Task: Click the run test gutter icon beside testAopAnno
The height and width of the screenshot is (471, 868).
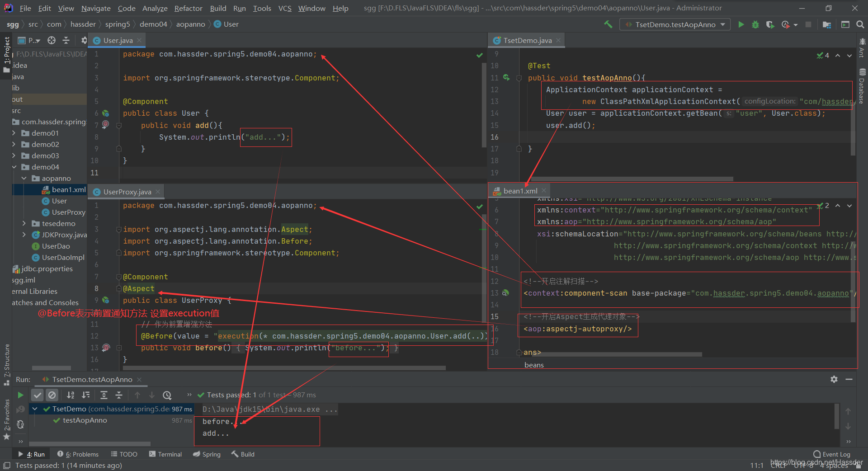Action: (x=506, y=78)
